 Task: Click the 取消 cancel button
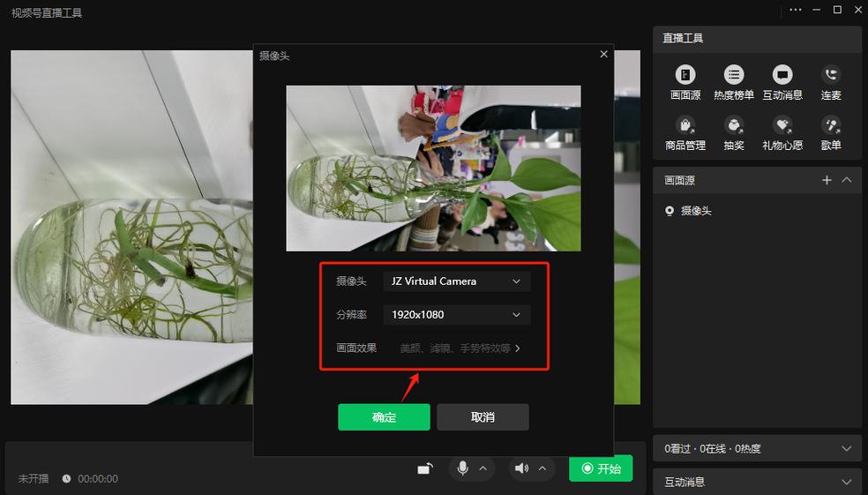coord(483,417)
